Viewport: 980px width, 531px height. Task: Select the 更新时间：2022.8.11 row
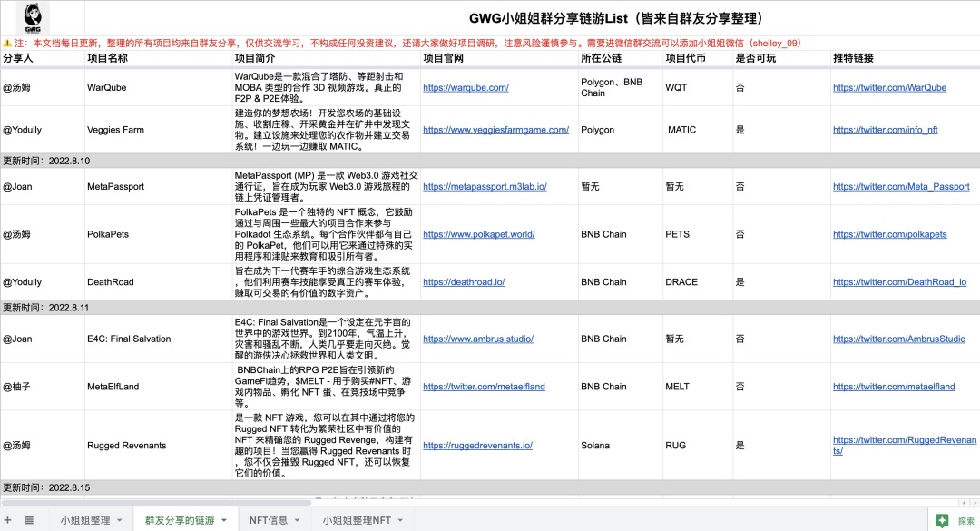[x=490, y=308]
